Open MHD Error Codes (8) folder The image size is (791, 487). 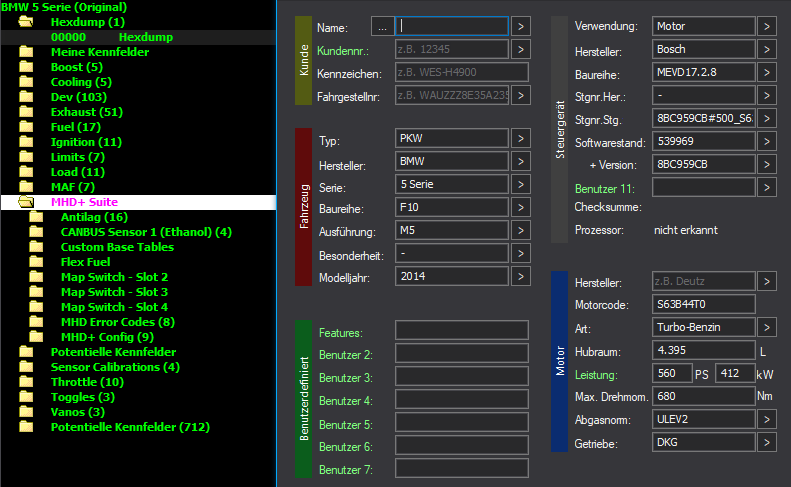click(118, 322)
